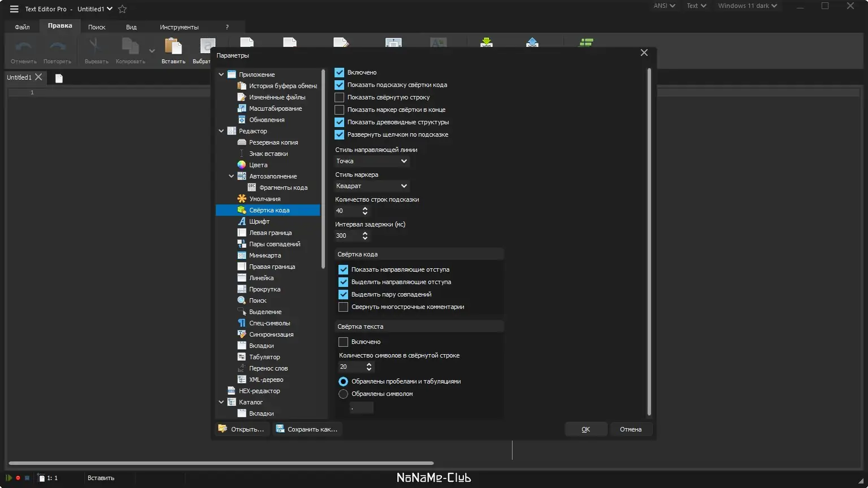
Task: Open Стиль направляющей линии dropdown (Точка)
Action: (x=372, y=161)
